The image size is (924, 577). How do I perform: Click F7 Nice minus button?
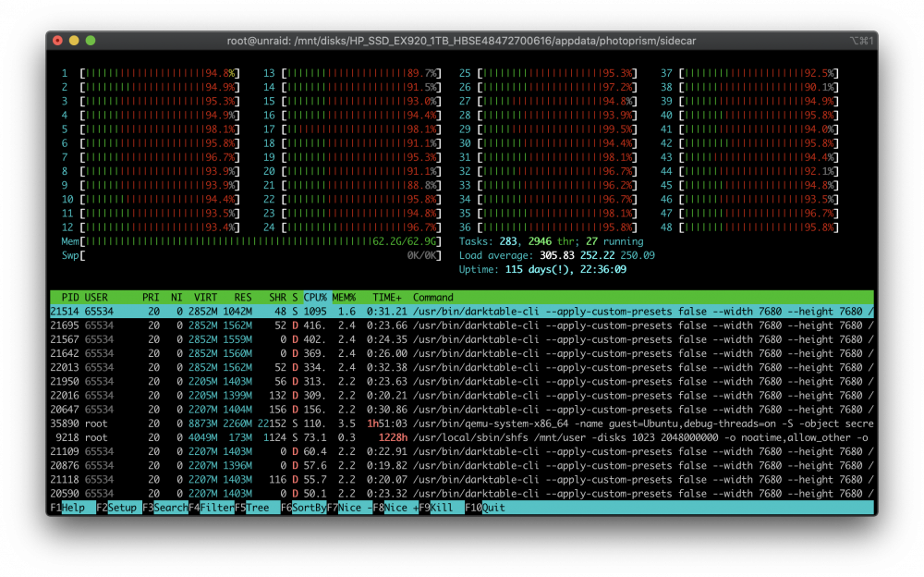pos(349,508)
